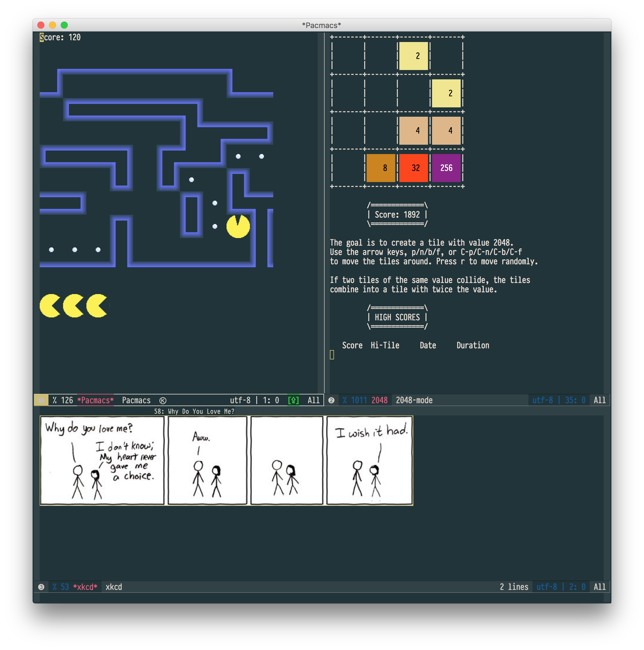
Task: Click the purple 256 tile
Action: point(446,168)
